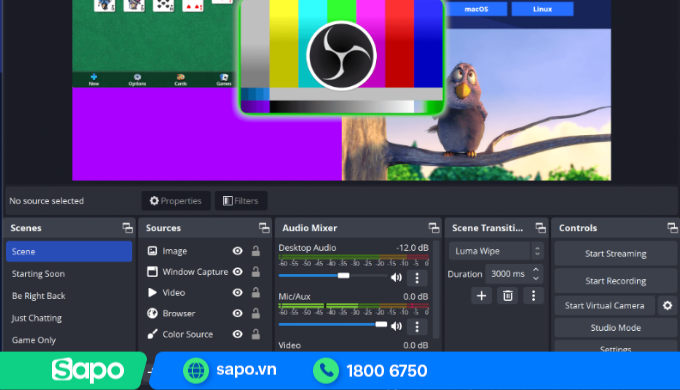This screenshot has width=680, height=390.
Task: Open source Properties button
Action: 176,201
